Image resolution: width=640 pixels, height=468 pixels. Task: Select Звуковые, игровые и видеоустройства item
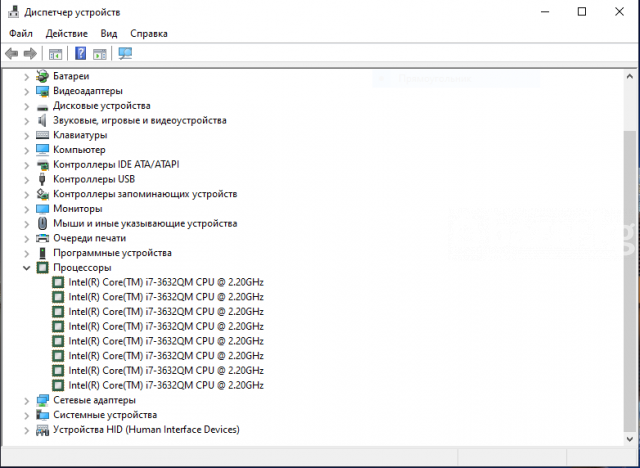[139, 120]
